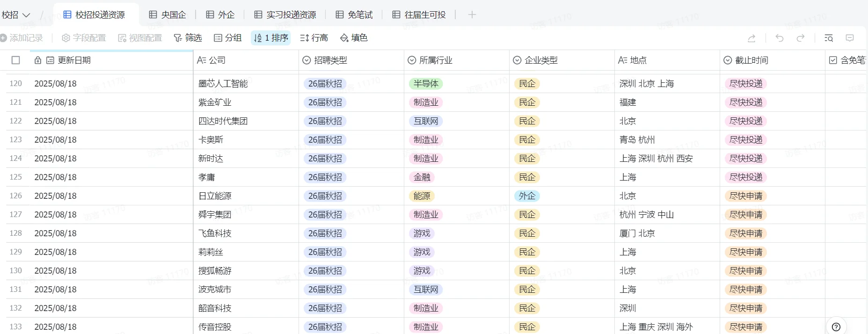The image size is (868, 334).
Task: Open the help question mark button
Action: [x=836, y=327]
